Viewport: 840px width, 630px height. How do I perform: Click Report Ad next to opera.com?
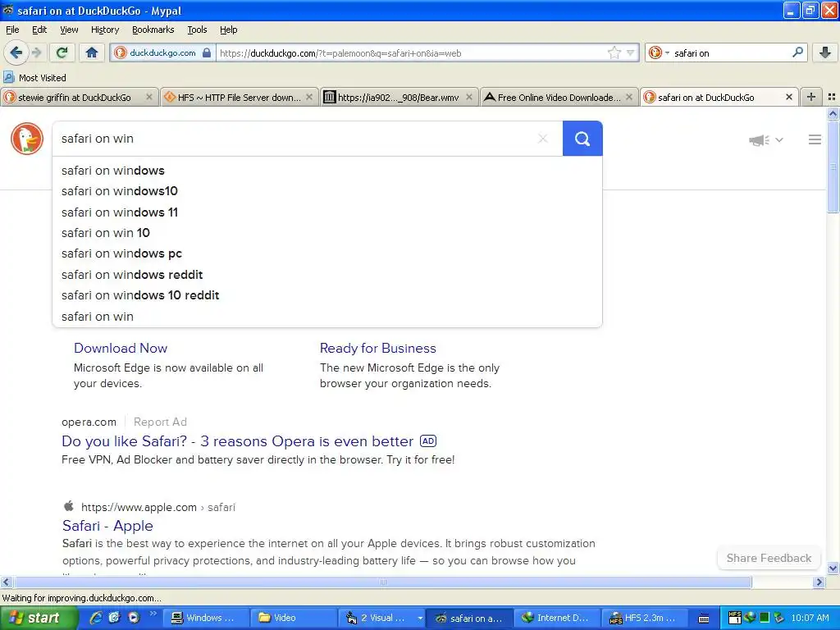click(x=160, y=422)
